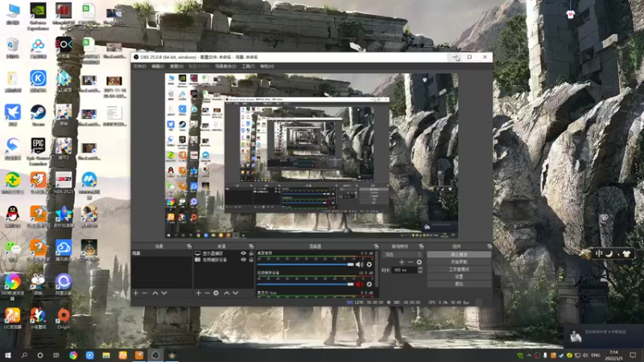The image size is (644, 362).
Task: Lock the video capture device source
Action: click(x=251, y=260)
